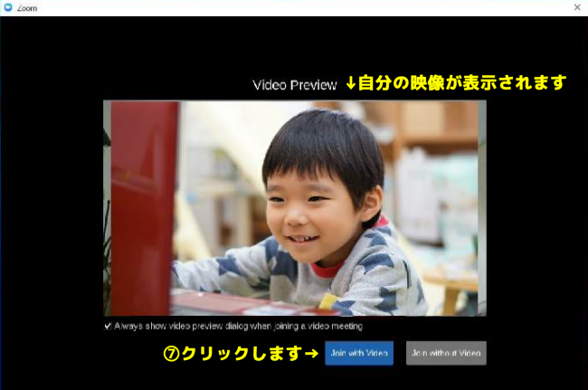Click the 'Always show video preview dialog' label text
Screen dimensions: 588x390
pos(239,326)
